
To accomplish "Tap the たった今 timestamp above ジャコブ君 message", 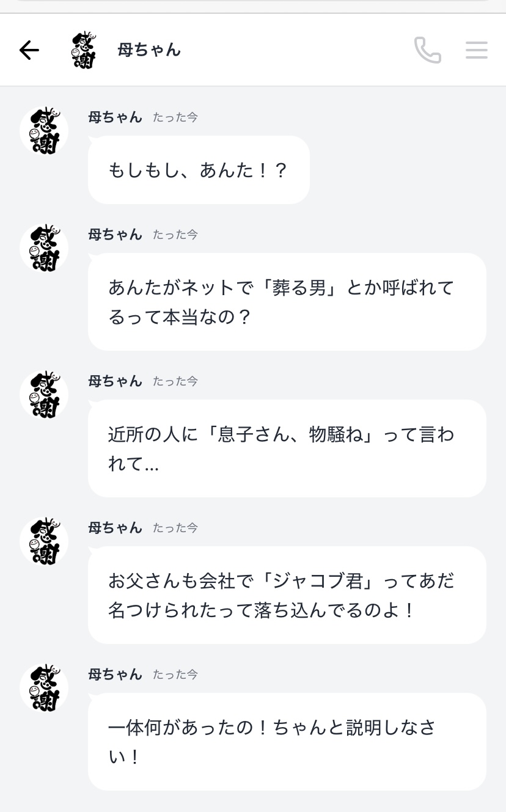I will [175, 528].
